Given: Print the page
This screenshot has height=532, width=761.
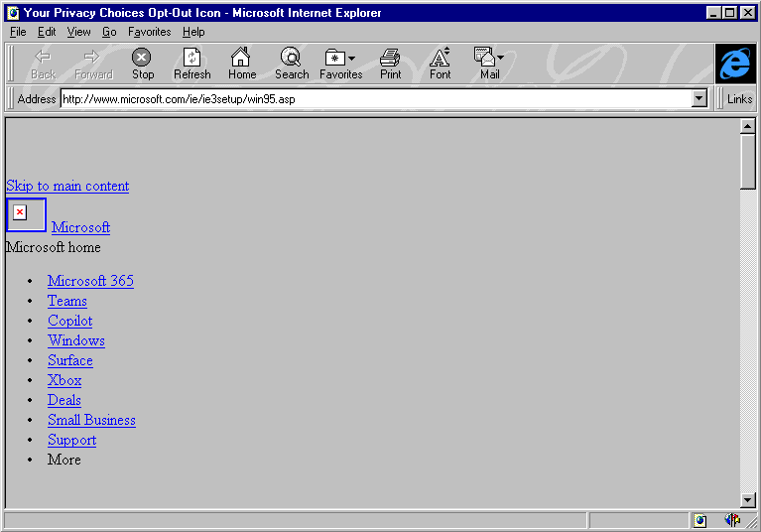Looking at the screenshot, I should 390,65.
